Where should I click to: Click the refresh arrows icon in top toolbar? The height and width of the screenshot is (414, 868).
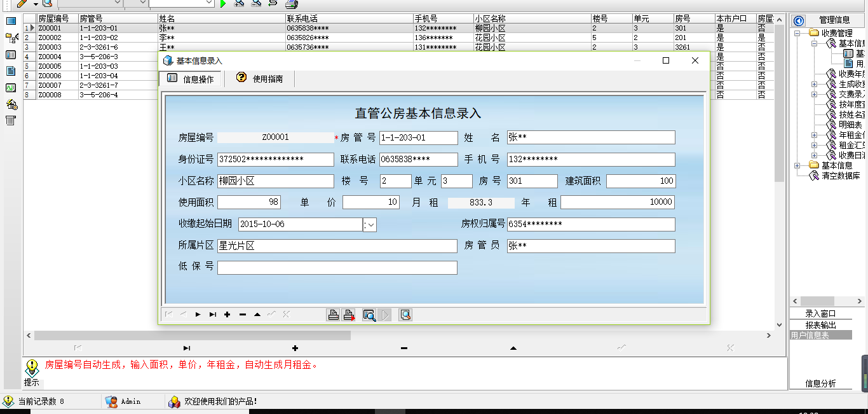273,3
